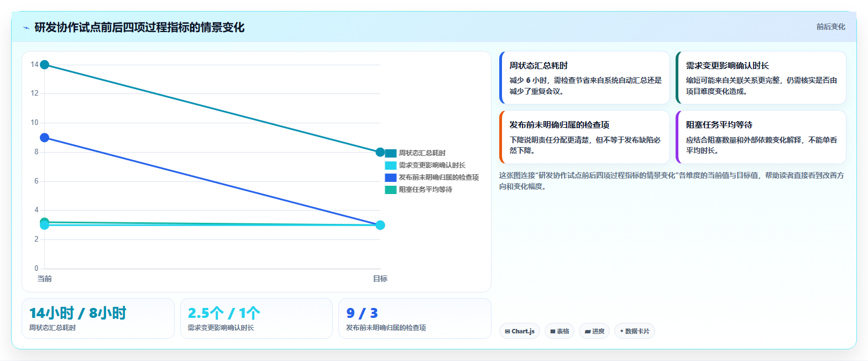Click the description paragraph beginning 这张图连接

coord(672,181)
